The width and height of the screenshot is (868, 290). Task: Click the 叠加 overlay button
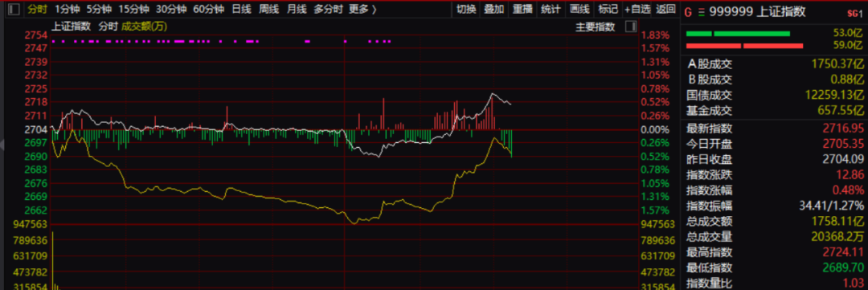(x=493, y=9)
